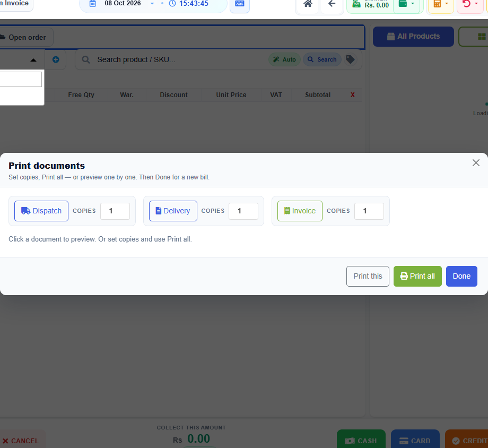Click the red X column header

click(x=353, y=94)
